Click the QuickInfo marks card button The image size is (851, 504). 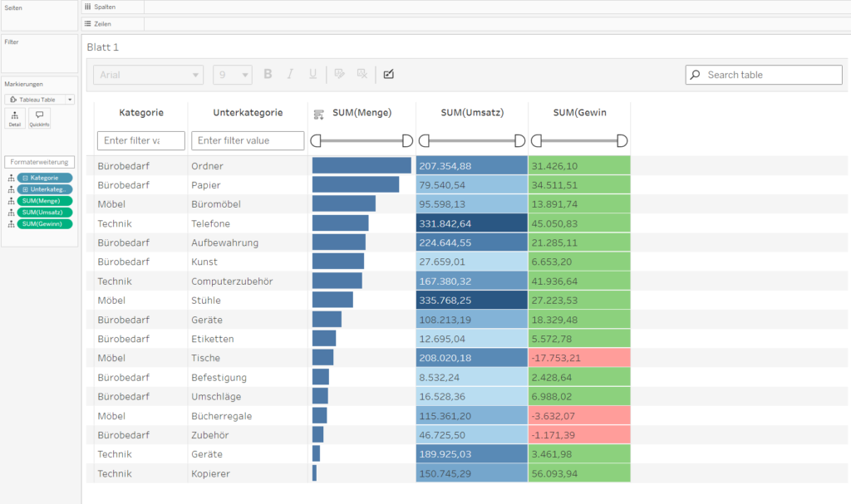coord(39,118)
